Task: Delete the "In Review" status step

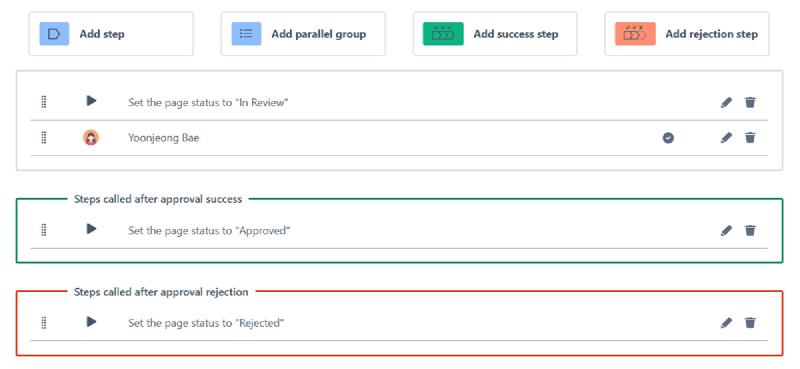Action: (x=750, y=103)
